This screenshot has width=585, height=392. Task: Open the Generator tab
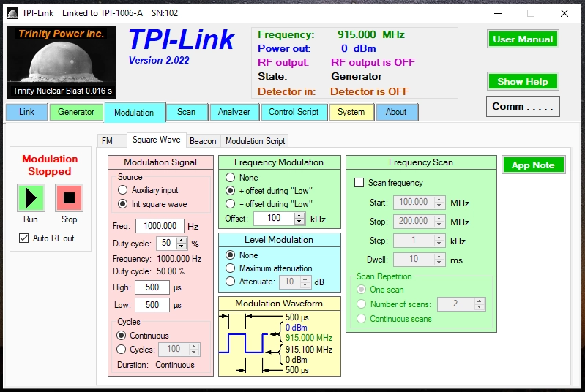pyautogui.click(x=76, y=112)
